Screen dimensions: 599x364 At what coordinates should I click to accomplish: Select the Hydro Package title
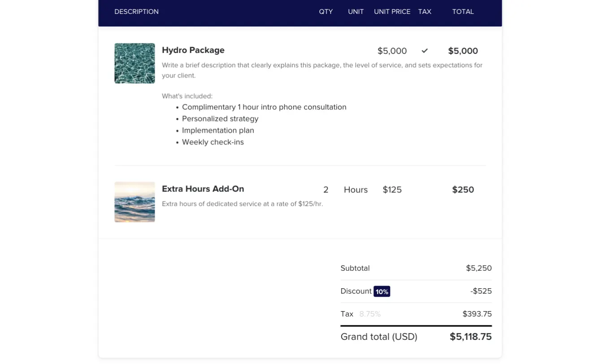coord(193,50)
